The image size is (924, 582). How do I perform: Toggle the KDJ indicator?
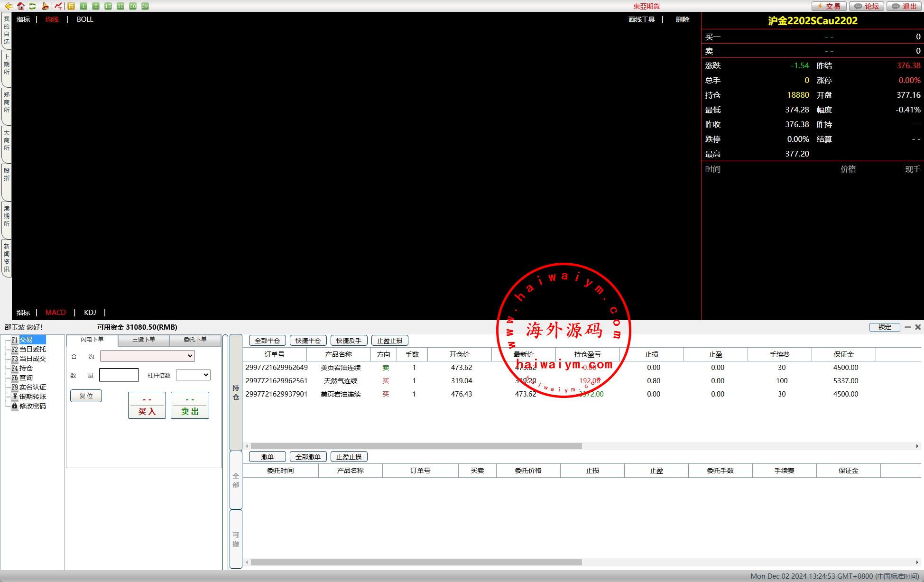click(90, 313)
